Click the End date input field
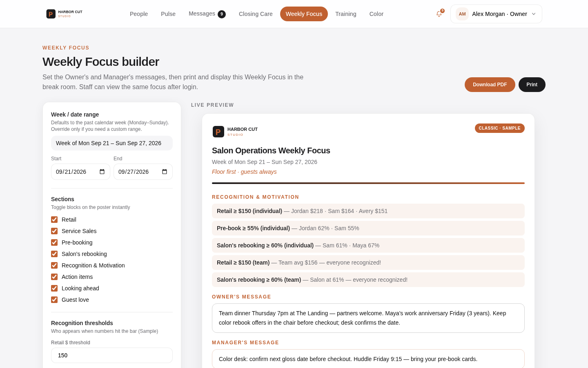This screenshot has width=588, height=368. [143, 172]
